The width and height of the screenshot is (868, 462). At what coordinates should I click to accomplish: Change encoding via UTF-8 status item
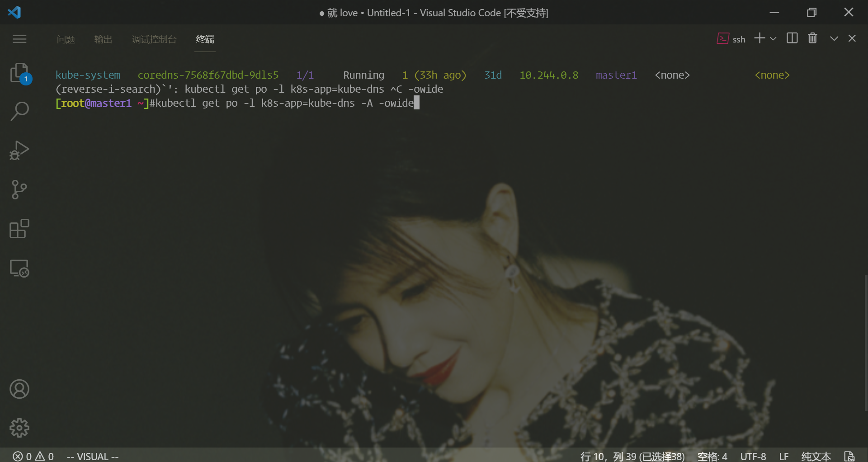coord(753,457)
